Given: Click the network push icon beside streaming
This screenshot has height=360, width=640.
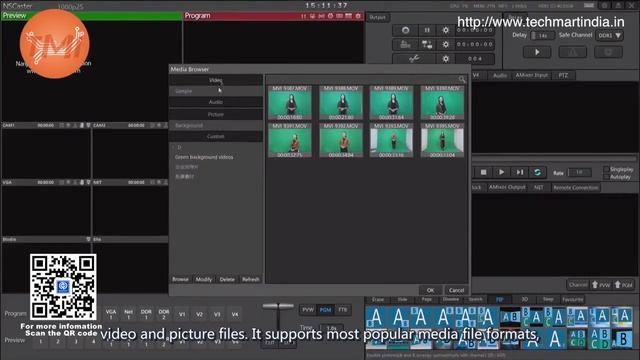Looking at the screenshot, I should pos(427,44).
